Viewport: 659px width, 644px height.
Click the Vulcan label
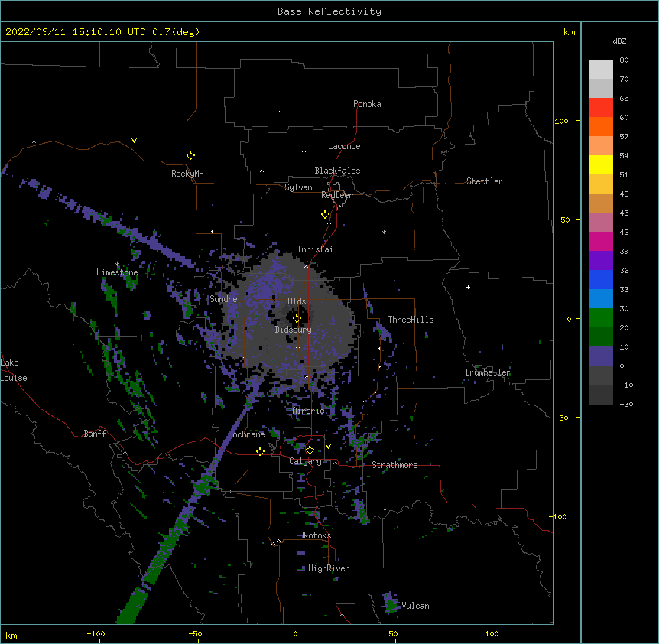point(415,606)
